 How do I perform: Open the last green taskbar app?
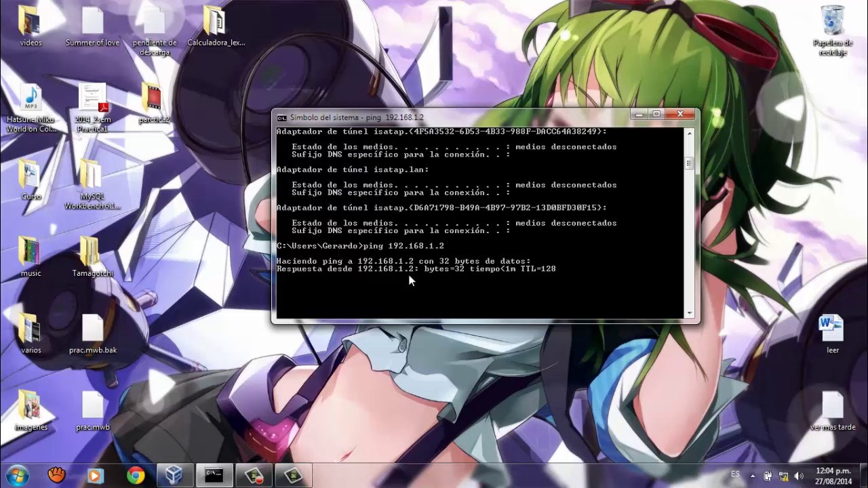[293, 475]
